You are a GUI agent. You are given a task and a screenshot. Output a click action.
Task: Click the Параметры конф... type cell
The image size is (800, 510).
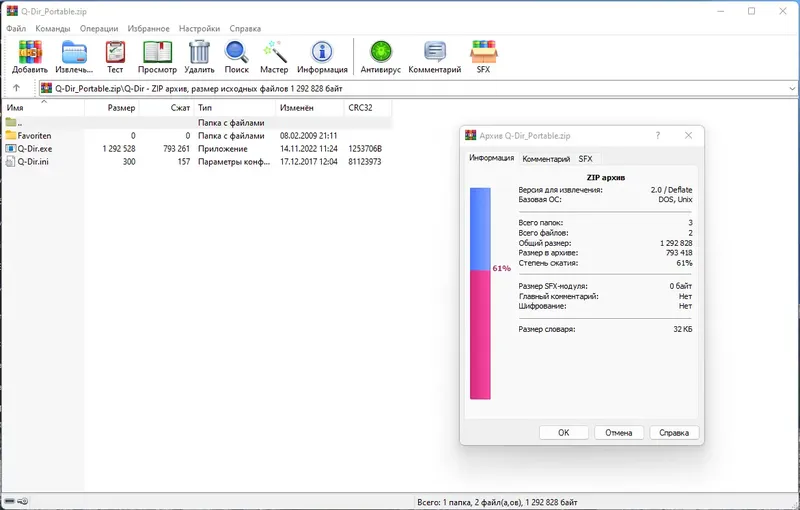click(234, 162)
